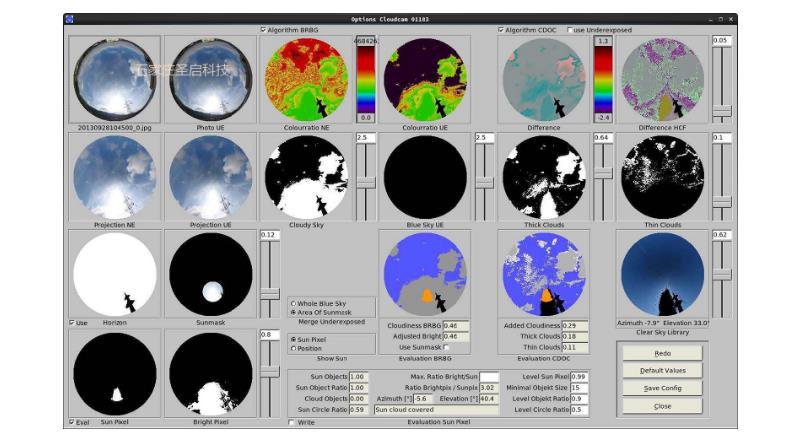800x442 pixels.
Task: Click the Thin Clouds mask image
Action: click(x=662, y=177)
